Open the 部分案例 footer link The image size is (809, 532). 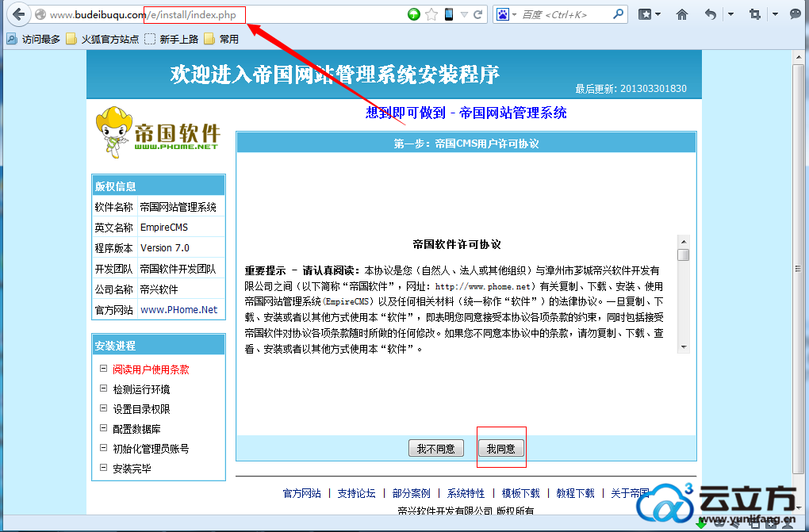411,493
